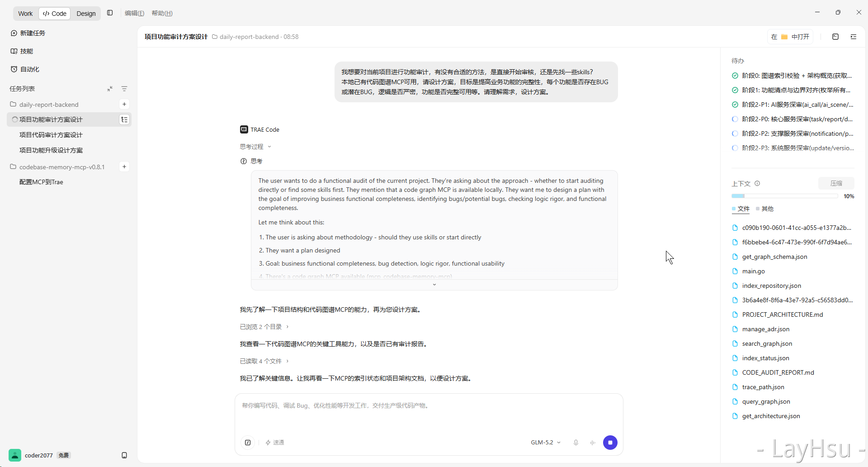
Task: Click the 免费 plan badge
Action: tap(64, 455)
